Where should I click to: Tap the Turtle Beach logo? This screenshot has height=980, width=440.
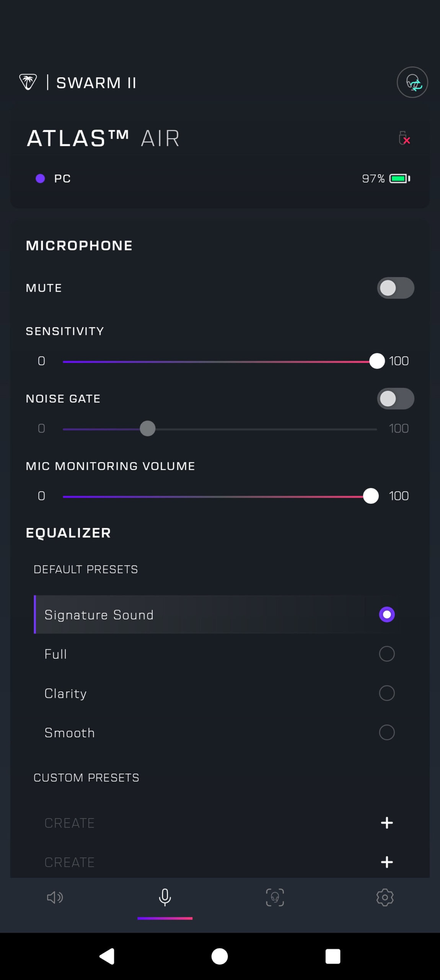28,82
